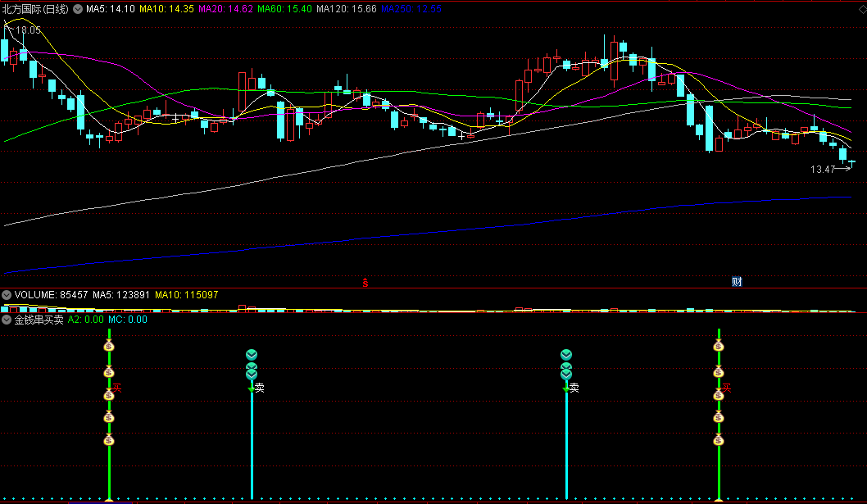The image size is (867, 504).
Task: Click the first 卖 sell signal label
Action: [259, 388]
